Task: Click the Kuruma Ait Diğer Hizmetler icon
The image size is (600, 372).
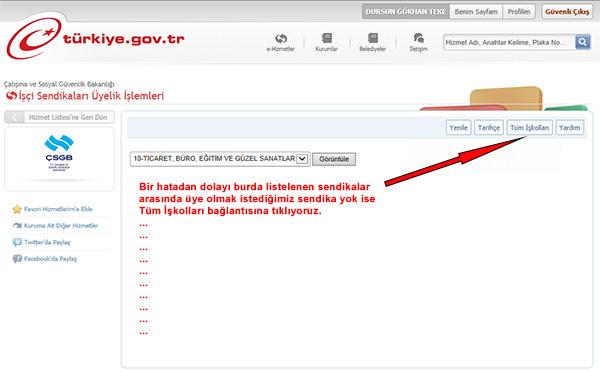Action: pos(17,225)
